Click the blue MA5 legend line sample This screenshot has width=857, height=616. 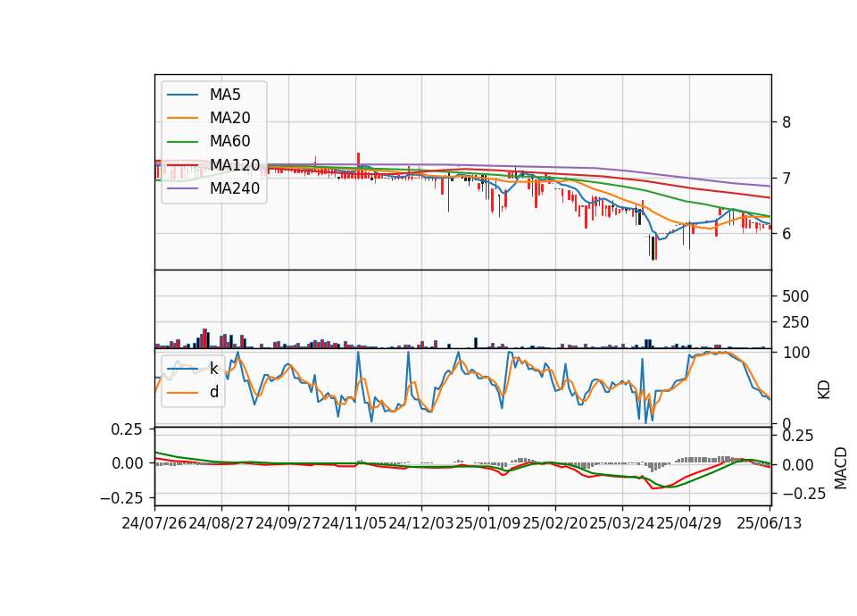tap(182, 96)
